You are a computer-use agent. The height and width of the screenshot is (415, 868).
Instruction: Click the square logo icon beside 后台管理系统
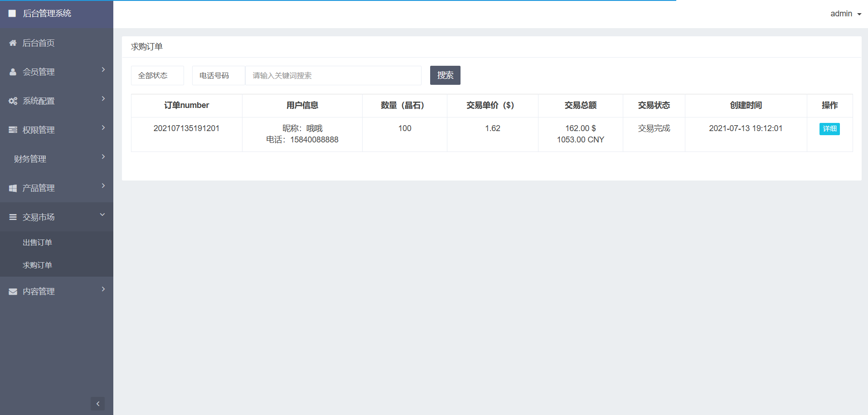[12, 14]
